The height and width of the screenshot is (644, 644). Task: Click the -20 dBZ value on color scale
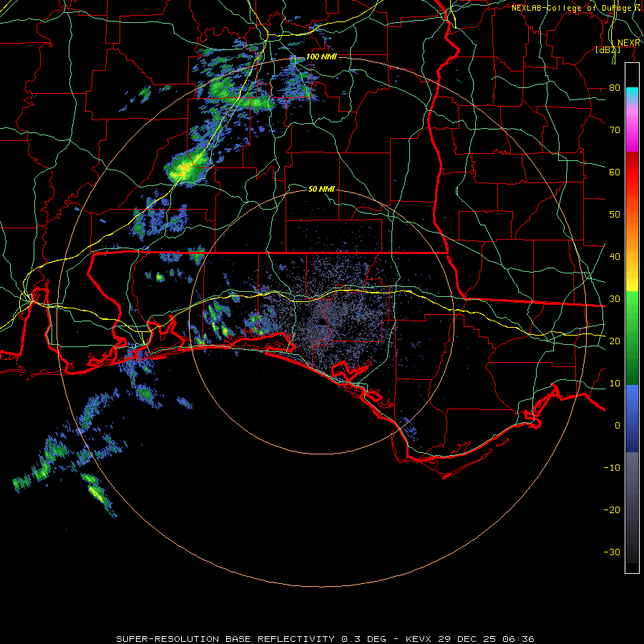[612, 509]
